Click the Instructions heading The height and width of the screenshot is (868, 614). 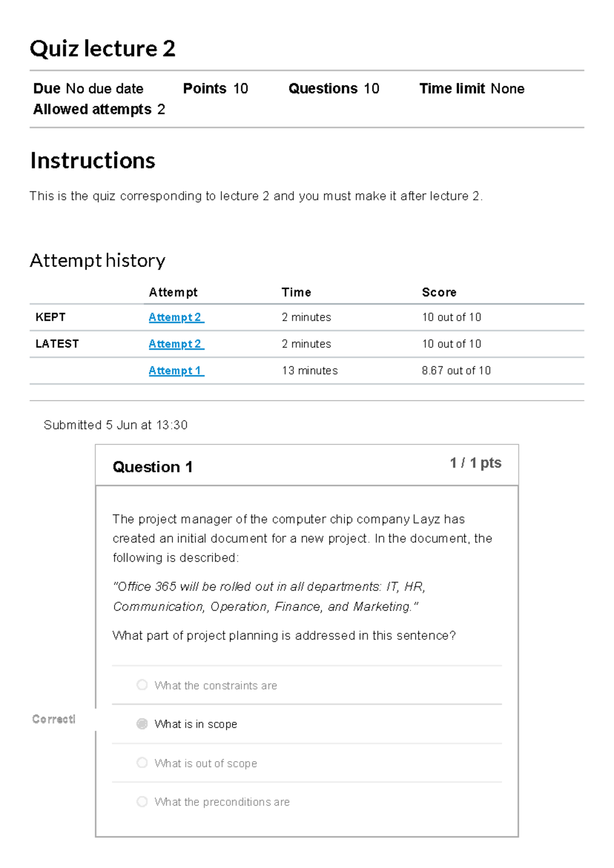coord(93,160)
